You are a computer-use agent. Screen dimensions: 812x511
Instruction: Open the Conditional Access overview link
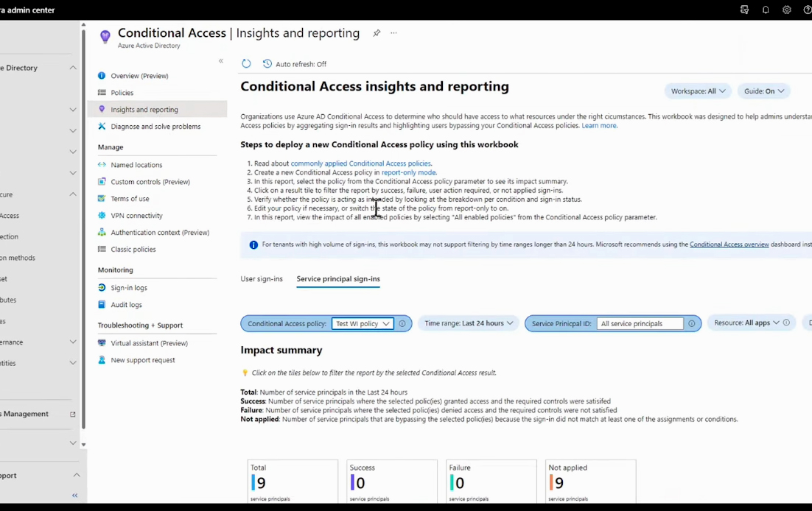point(729,244)
